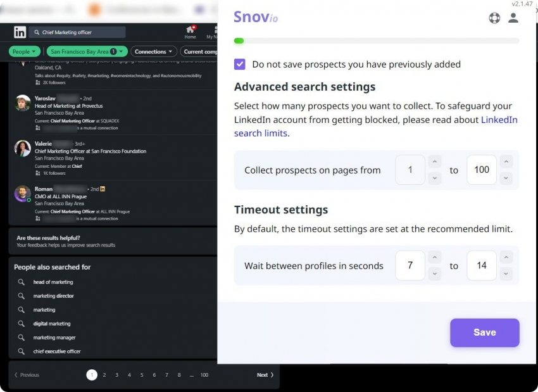Click Previous in pagination
The image size is (538, 392).
[x=27, y=375]
